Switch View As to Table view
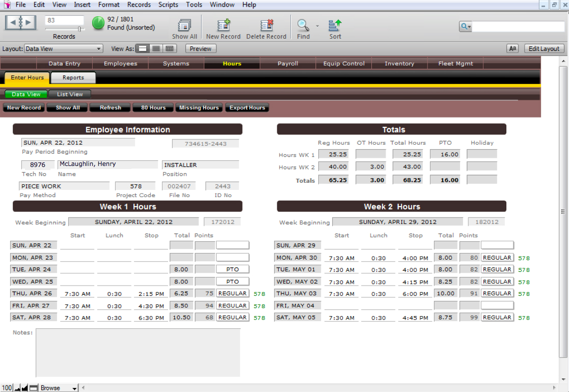Screen dimensions: 569x392 [x=170, y=49]
